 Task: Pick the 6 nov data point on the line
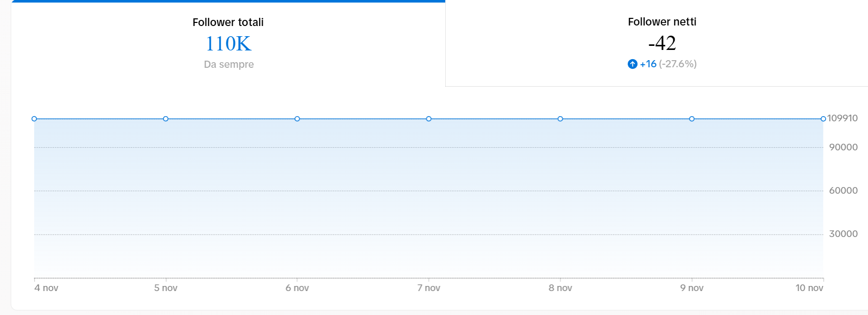point(297,119)
